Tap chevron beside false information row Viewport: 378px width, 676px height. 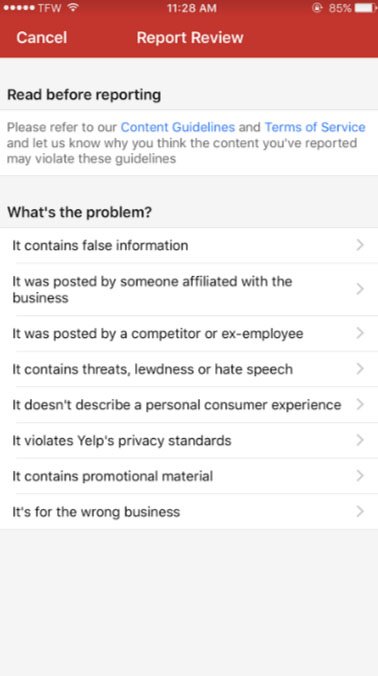pos(360,245)
